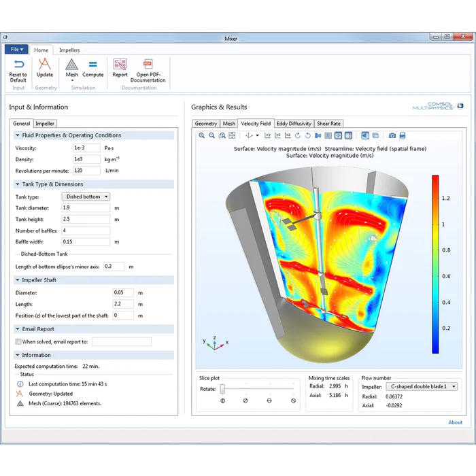Click the rotate counterclockwise icon
The image size is (476, 476).
pos(308,136)
